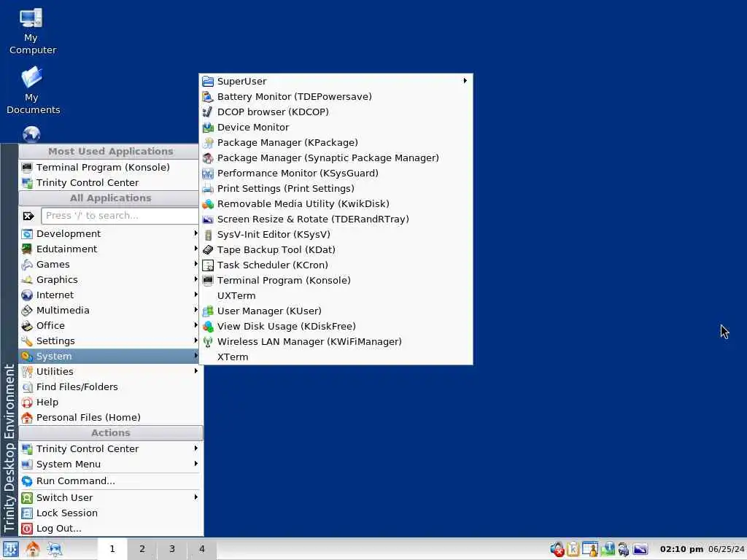Click the menu search input field
The width and height of the screenshot is (747, 560).
[120, 216]
